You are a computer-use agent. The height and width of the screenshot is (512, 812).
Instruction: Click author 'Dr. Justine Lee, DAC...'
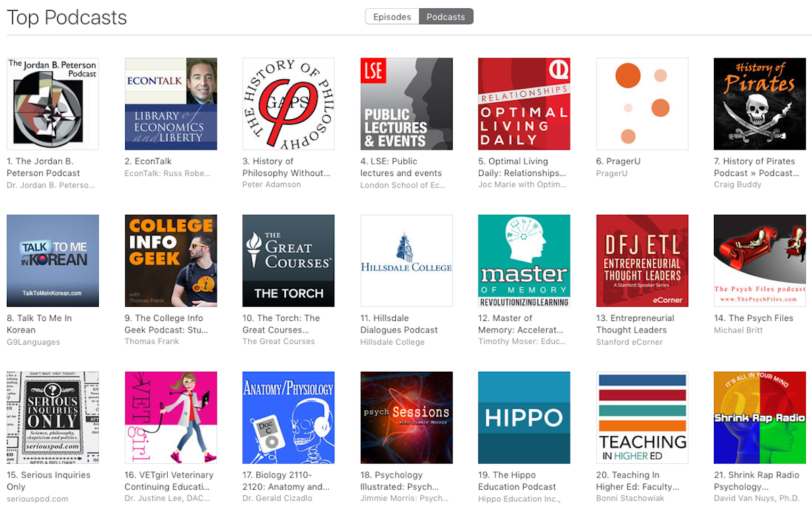pyautogui.click(x=168, y=499)
